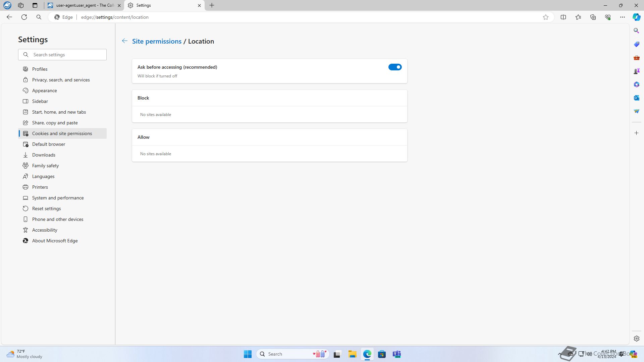Screen dimensions: 644x362
Task: Select System and performance in sidebar
Action: [58, 198]
